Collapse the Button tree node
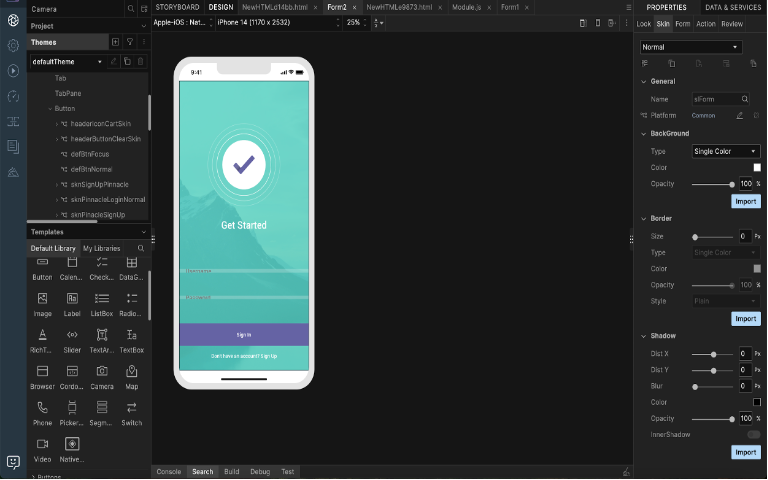Viewport: 768px width, 480px height. pos(48,108)
